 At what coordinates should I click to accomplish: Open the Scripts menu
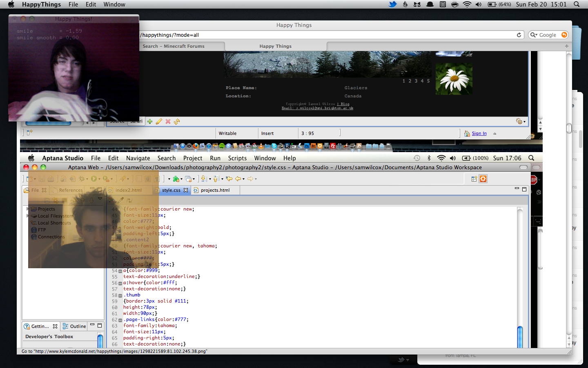[237, 158]
